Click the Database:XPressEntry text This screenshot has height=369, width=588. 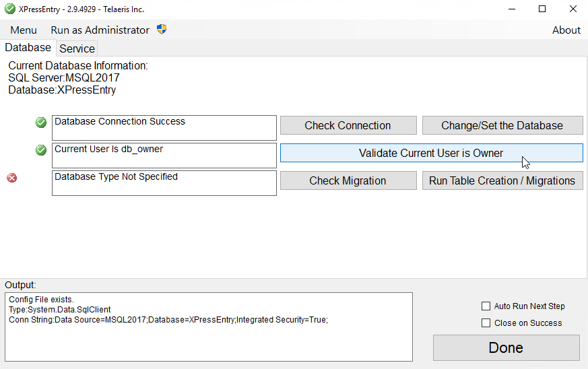(x=62, y=90)
